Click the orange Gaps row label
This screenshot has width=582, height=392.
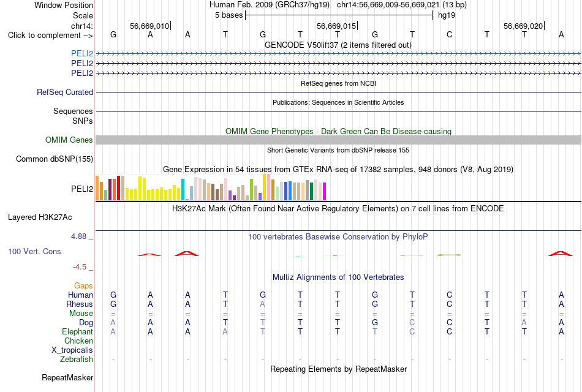(83, 286)
